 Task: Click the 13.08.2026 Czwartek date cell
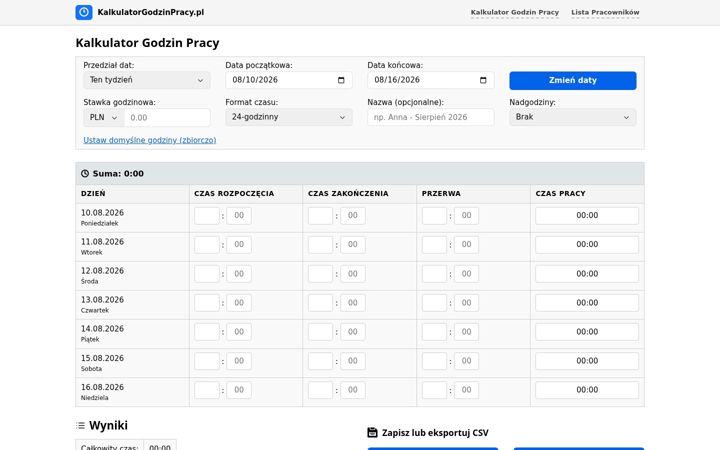[x=132, y=305]
